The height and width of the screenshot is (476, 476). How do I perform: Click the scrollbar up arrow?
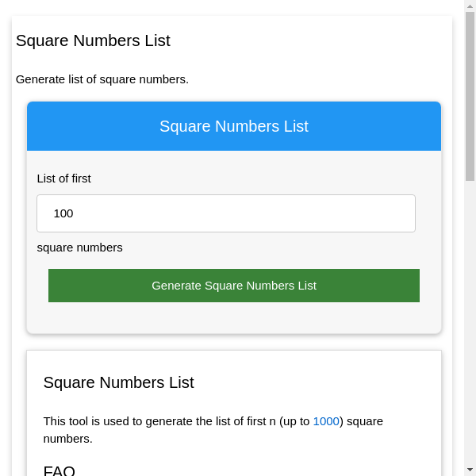pyautogui.click(x=470, y=6)
